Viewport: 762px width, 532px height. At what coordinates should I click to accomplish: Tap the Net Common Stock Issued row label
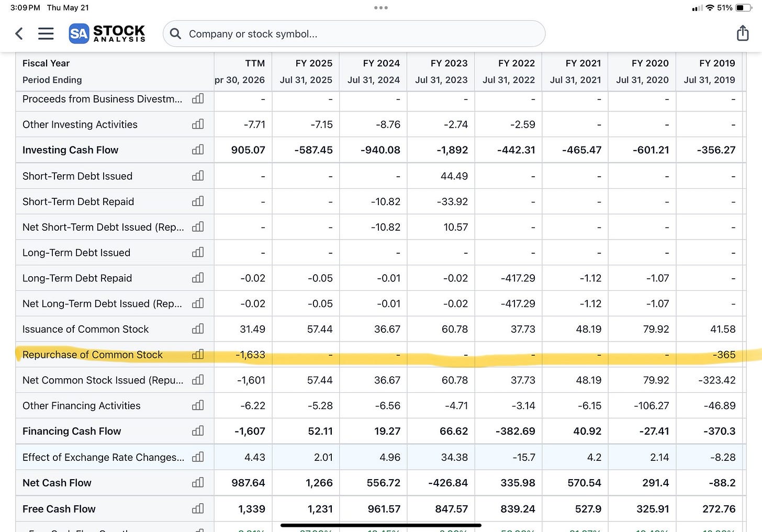pos(103,380)
